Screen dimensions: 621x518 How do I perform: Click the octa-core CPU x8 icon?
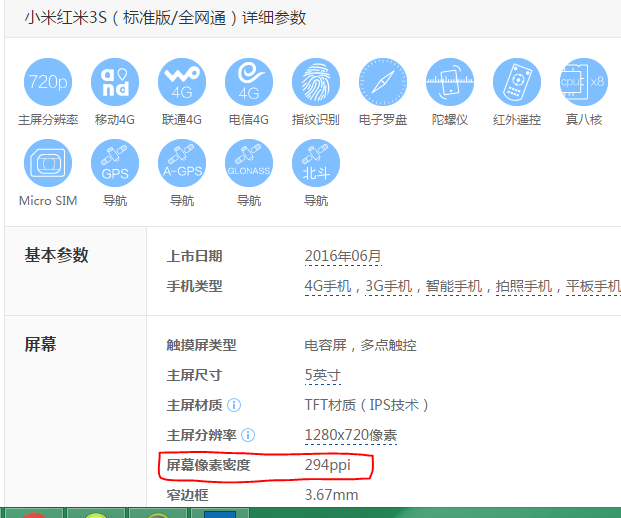(584, 82)
